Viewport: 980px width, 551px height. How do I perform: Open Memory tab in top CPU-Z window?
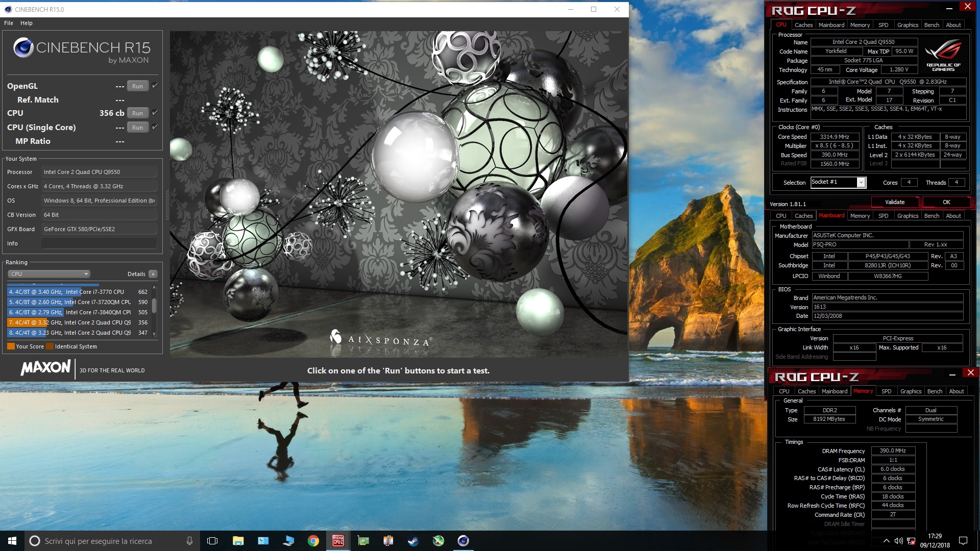point(860,24)
